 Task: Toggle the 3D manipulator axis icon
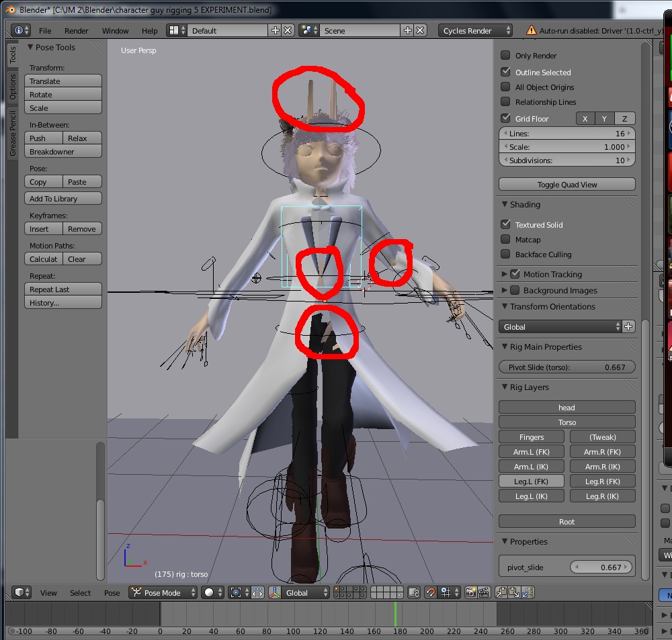[275, 592]
